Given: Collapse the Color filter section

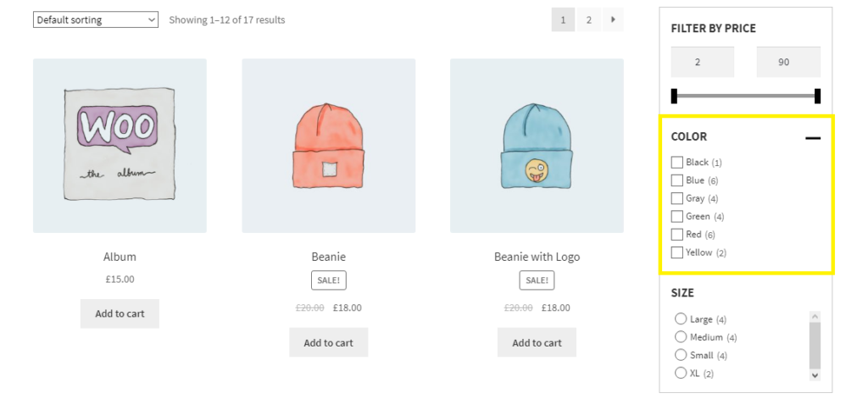Looking at the screenshot, I should 812,137.
